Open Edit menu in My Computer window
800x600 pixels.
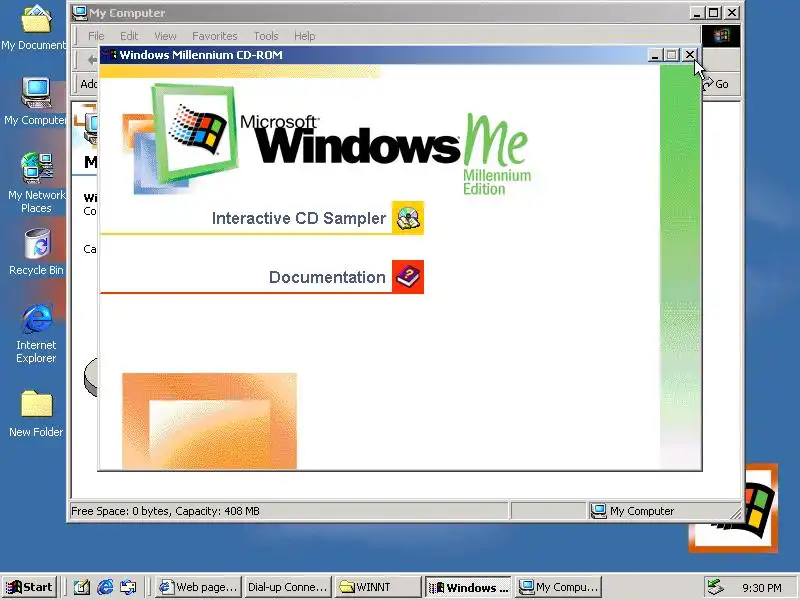coord(129,36)
